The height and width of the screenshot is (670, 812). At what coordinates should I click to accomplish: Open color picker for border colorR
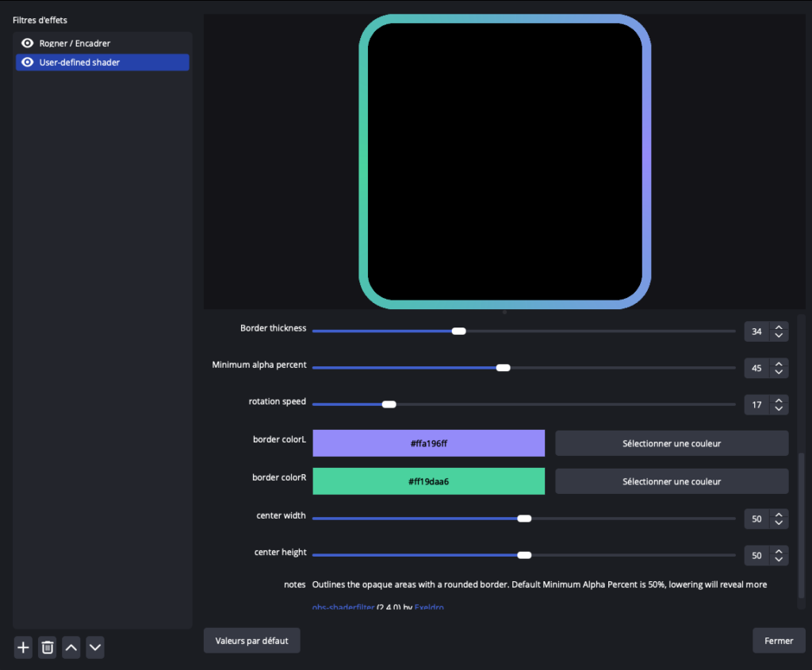coord(672,481)
